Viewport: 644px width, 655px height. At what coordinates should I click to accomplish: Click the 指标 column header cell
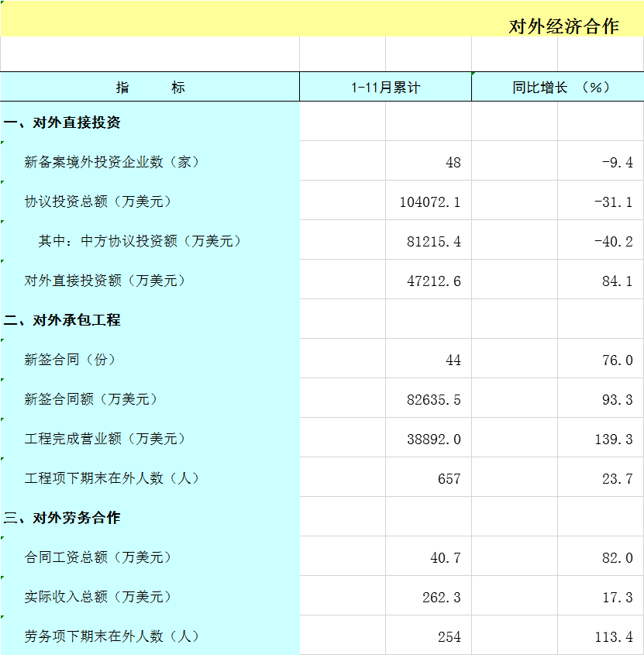pos(150,87)
